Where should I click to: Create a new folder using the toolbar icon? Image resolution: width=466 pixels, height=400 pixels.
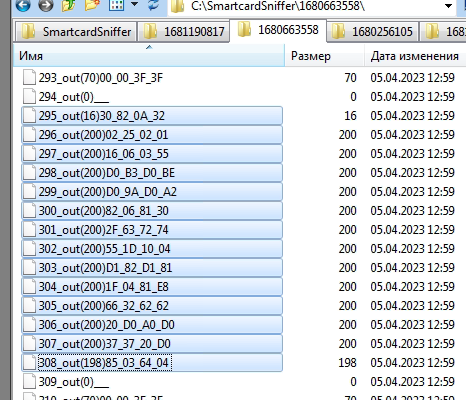pos(92,5)
